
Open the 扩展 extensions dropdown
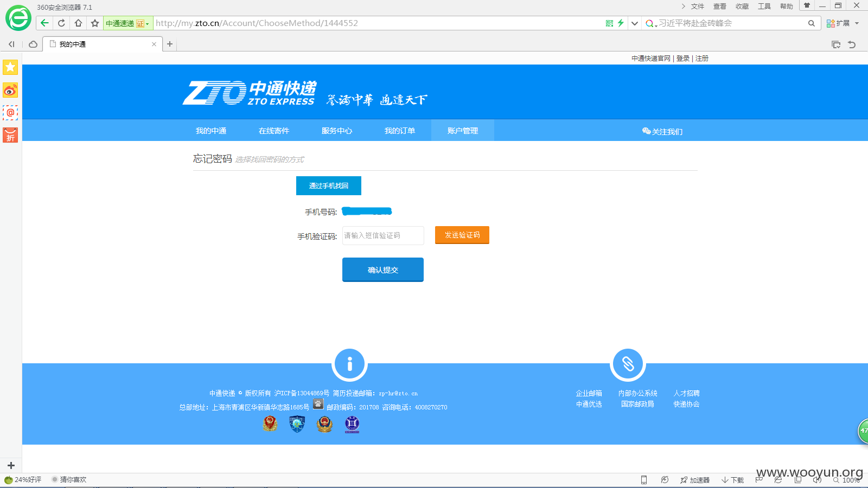click(843, 23)
